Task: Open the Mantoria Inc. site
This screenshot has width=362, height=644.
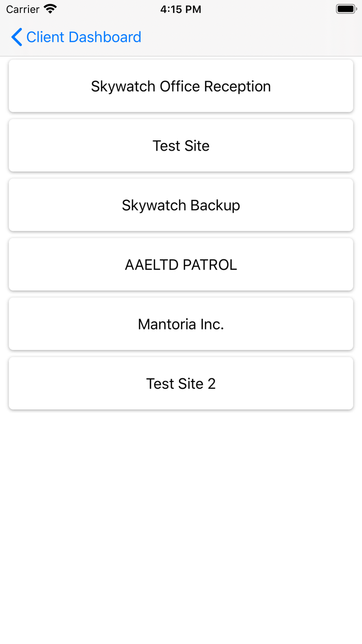Action: (x=181, y=324)
